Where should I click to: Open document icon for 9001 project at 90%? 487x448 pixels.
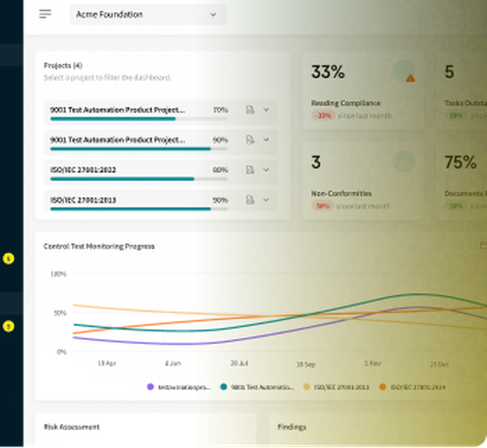click(x=250, y=140)
